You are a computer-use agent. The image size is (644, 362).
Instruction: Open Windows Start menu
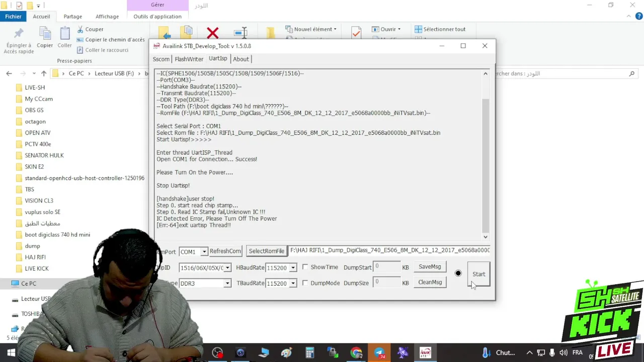point(11,352)
